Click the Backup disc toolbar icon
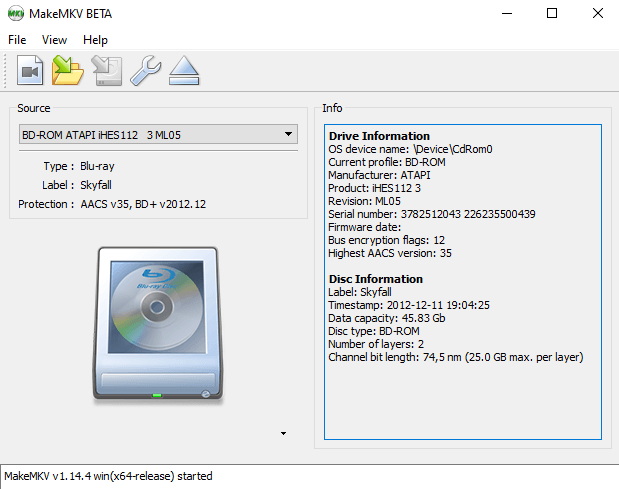619x489 pixels. (106, 71)
